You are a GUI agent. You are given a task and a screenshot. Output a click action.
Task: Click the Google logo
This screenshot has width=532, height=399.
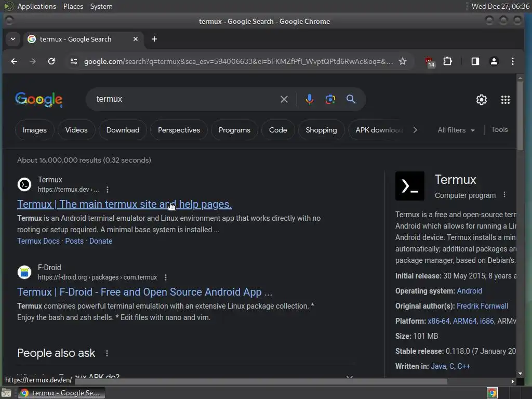pyautogui.click(x=38, y=100)
